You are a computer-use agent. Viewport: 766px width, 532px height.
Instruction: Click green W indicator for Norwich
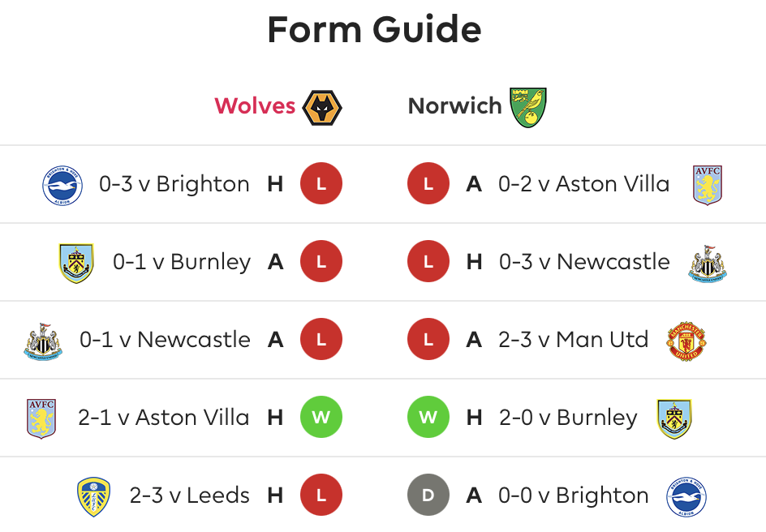pos(428,418)
